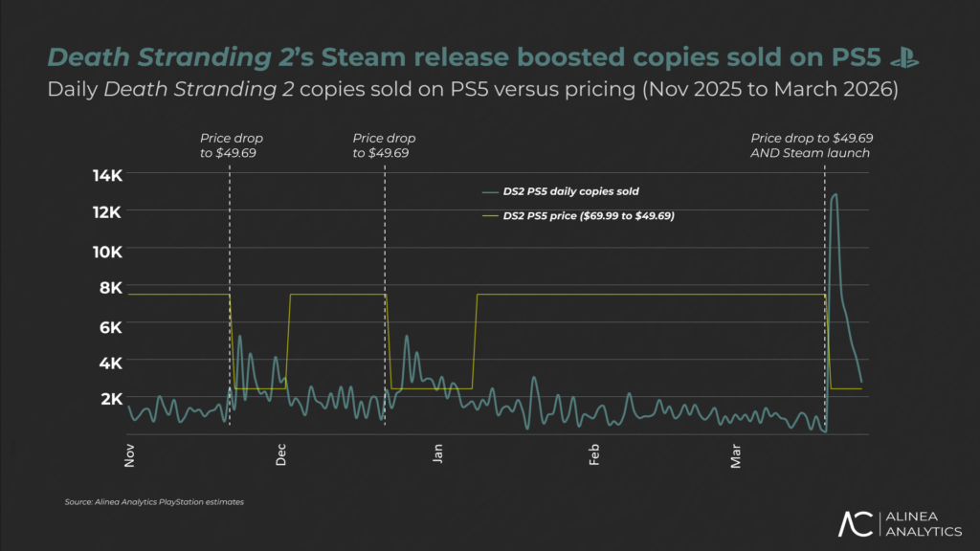Click the PlayStation logo in the title
The image size is (980, 551).
click(x=903, y=58)
